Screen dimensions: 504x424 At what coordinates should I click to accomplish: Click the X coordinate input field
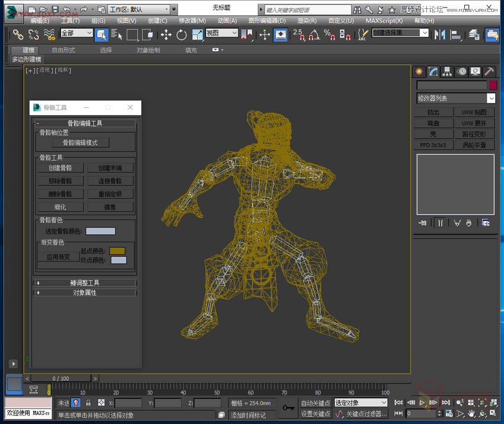[128, 403]
